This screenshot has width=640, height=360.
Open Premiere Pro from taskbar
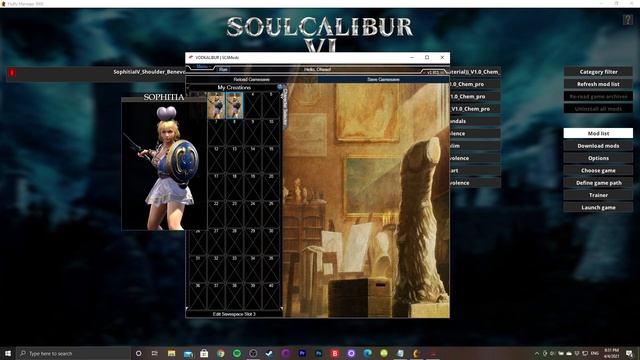tap(302, 353)
